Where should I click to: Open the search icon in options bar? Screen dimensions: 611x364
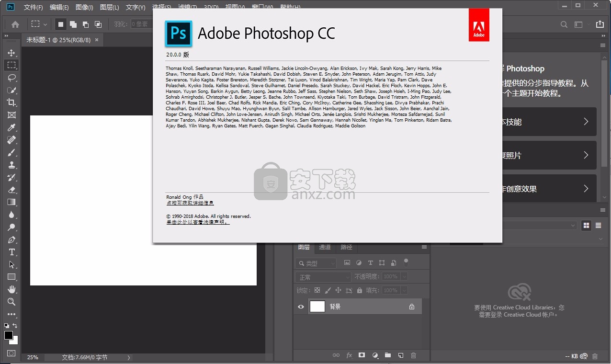tap(564, 24)
